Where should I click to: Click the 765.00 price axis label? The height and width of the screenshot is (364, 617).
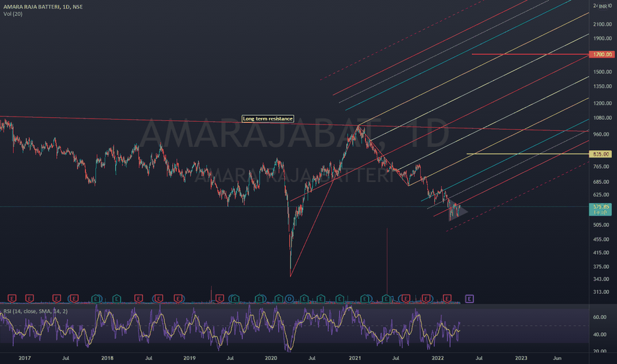point(602,167)
